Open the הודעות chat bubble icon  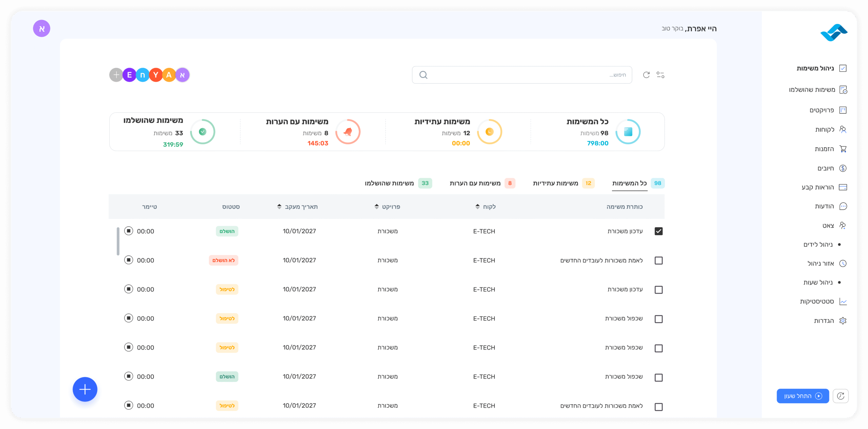(x=843, y=206)
